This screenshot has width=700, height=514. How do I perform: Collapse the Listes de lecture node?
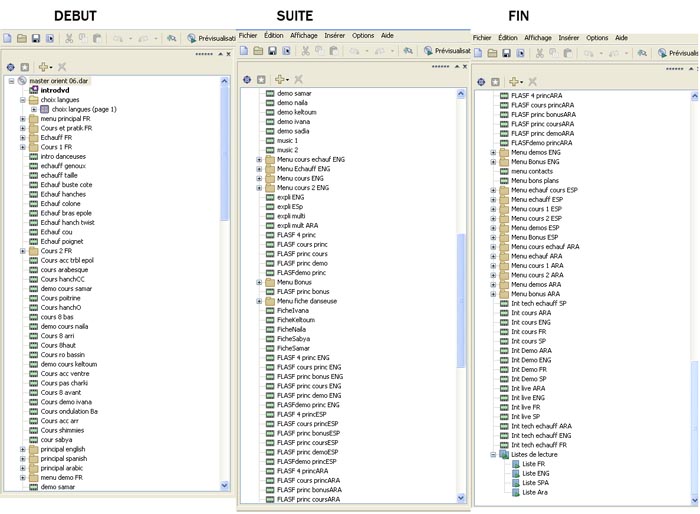[493, 454]
